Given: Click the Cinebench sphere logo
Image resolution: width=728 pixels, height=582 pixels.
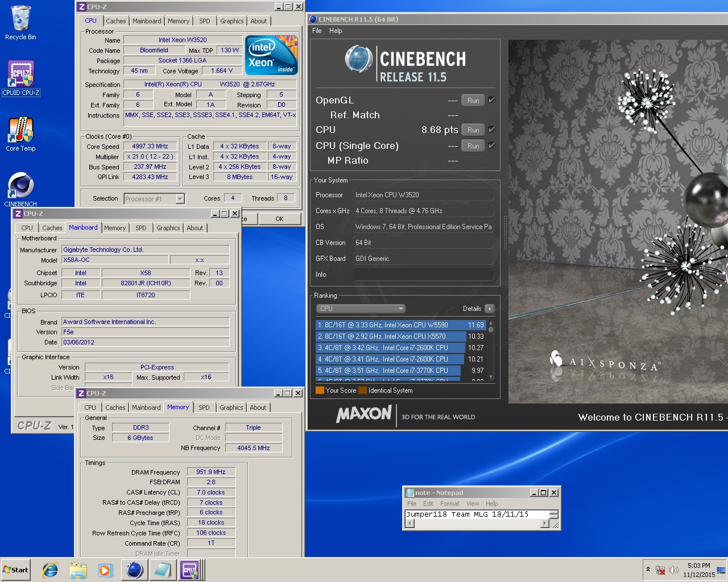Looking at the screenshot, I should coord(359,59).
